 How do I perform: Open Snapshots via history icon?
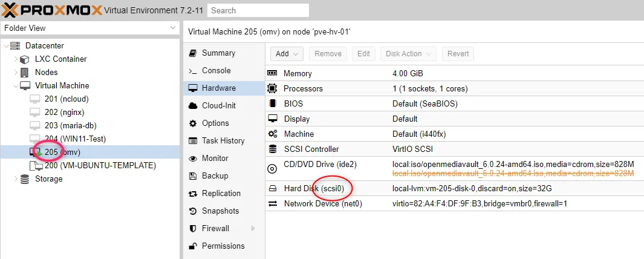[193, 211]
